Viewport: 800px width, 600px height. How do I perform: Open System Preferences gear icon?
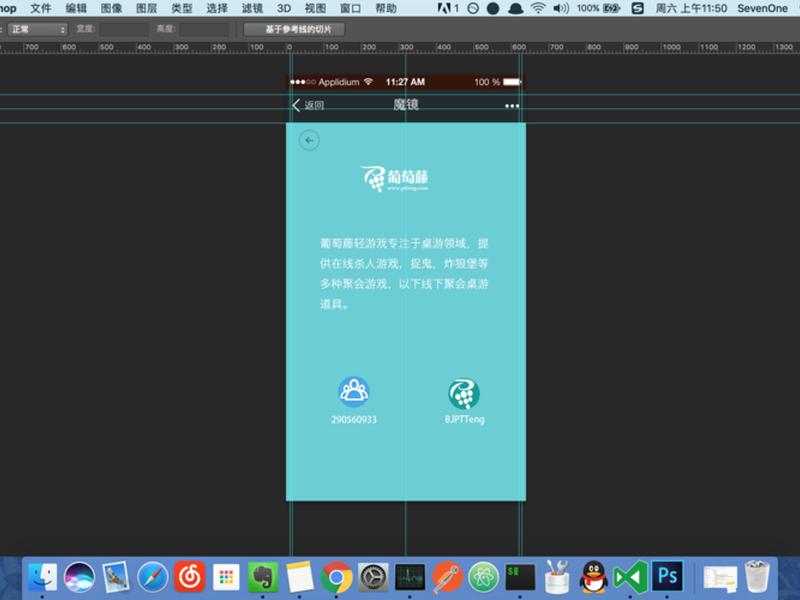click(x=373, y=577)
